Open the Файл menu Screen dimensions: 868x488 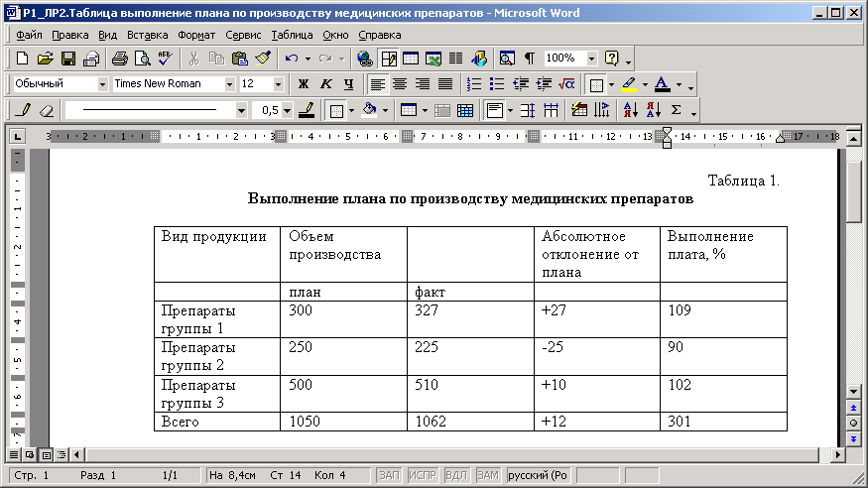[29, 35]
